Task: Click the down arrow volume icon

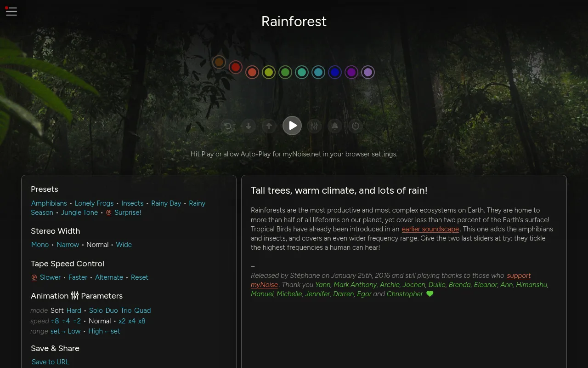Action: point(249,126)
